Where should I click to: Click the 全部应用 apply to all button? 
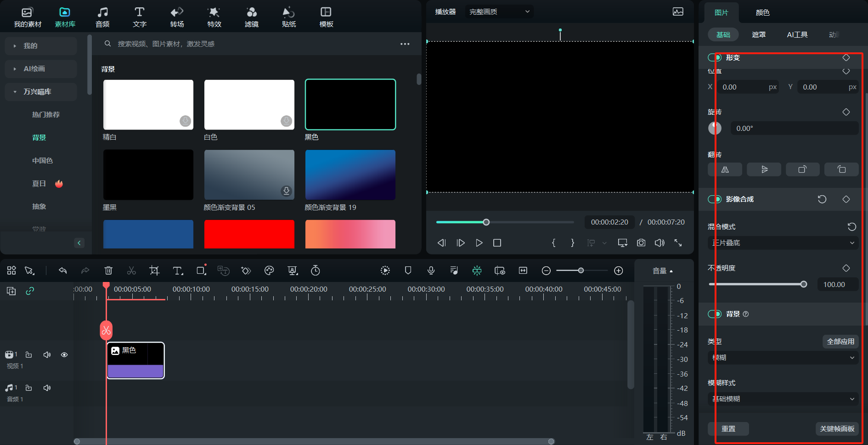tap(840, 341)
